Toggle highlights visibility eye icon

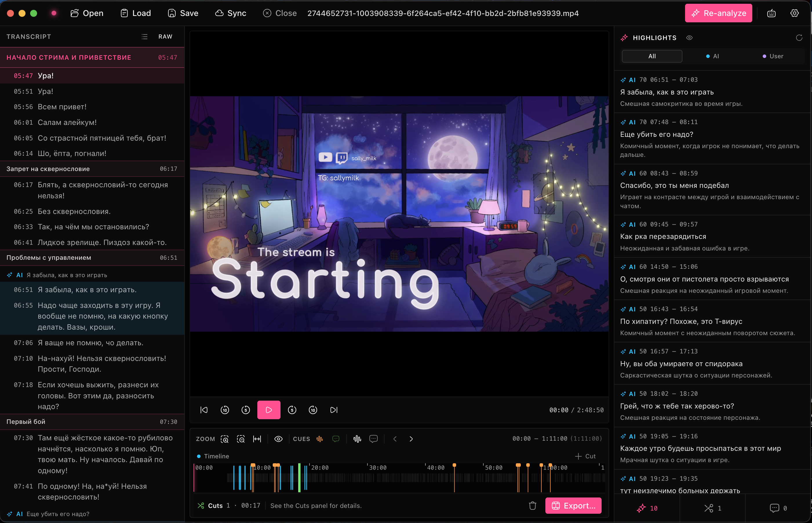(689, 38)
